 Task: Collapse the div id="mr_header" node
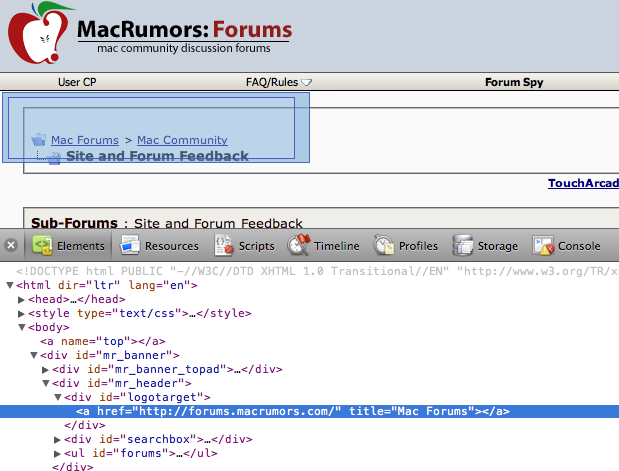coord(46,383)
